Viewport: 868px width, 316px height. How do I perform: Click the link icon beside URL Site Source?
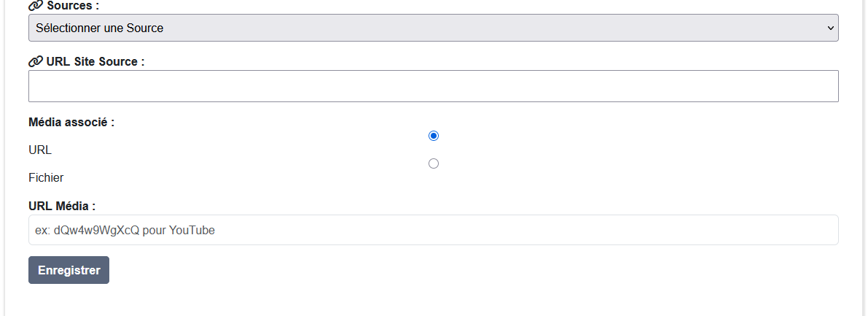35,62
